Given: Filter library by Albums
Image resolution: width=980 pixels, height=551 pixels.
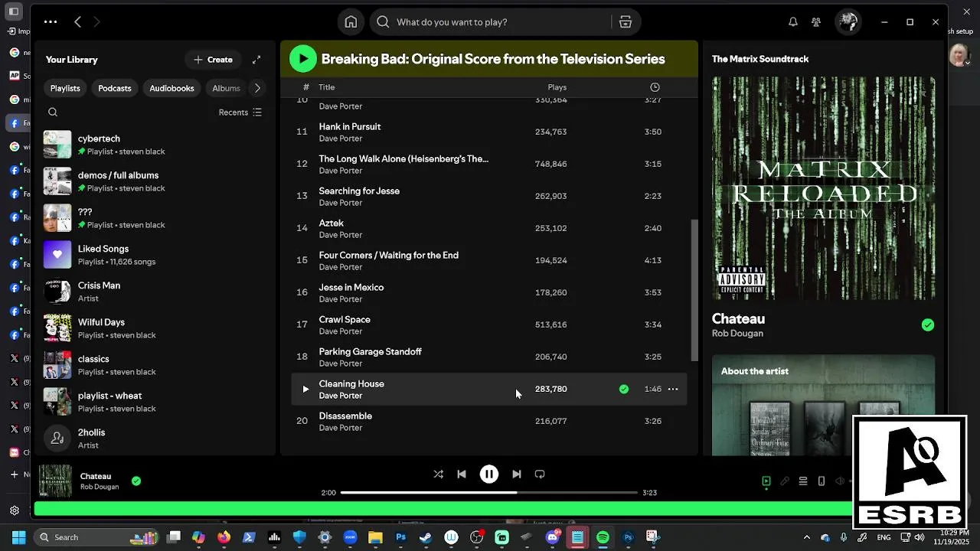Looking at the screenshot, I should click(226, 88).
